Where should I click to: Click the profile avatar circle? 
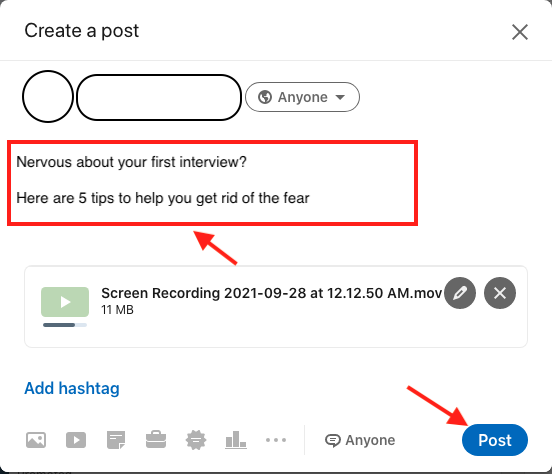[48, 96]
